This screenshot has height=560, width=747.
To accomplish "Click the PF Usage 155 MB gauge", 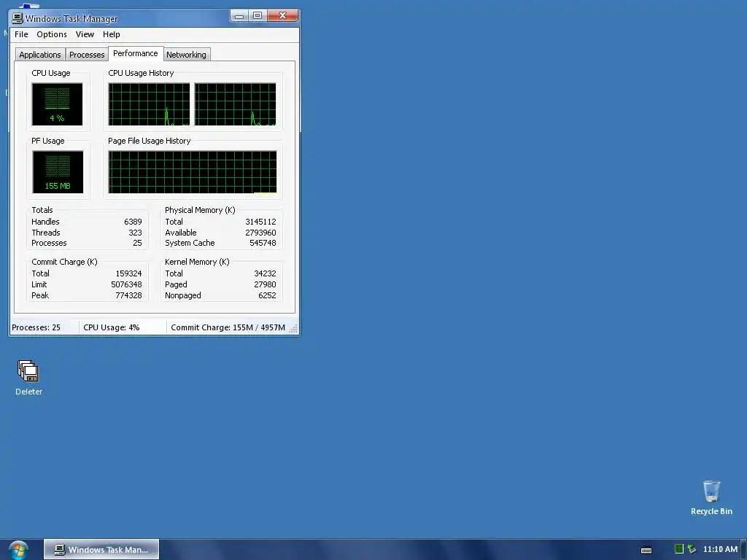I will tap(58, 172).
